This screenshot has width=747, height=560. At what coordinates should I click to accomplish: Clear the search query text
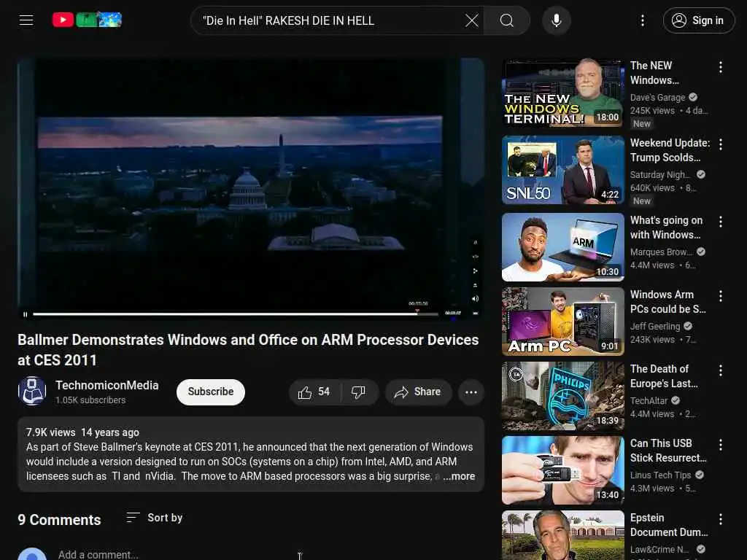pos(472,20)
